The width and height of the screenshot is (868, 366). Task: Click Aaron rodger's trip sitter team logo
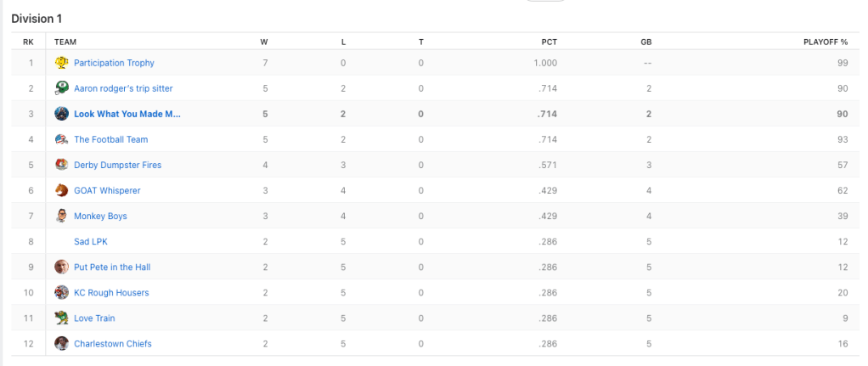pyautogui.click(x=61, y=88)
